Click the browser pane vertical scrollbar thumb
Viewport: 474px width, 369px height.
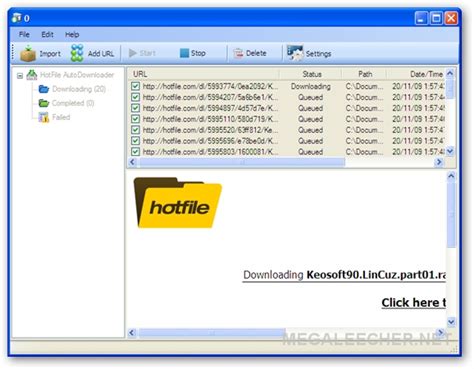click(451, 215)
